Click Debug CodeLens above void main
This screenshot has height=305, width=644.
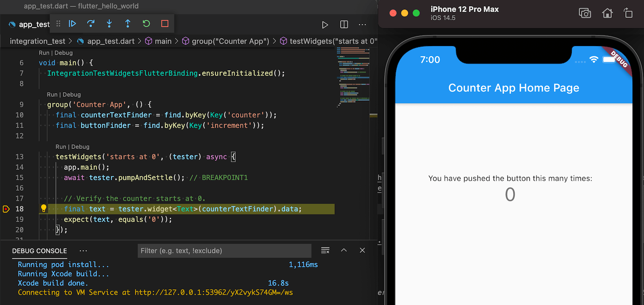[64, 53]
